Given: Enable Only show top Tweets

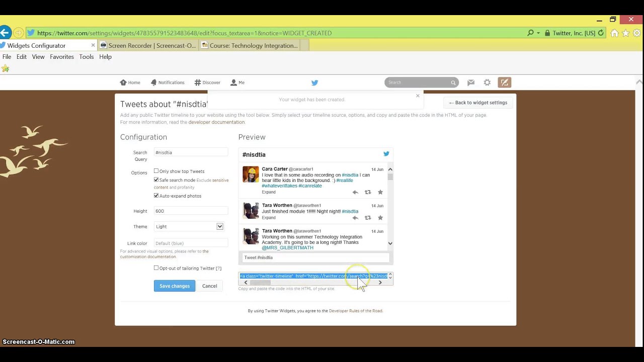Looking at the screenshot, I should pyautogui.click(x=156, y=171).
